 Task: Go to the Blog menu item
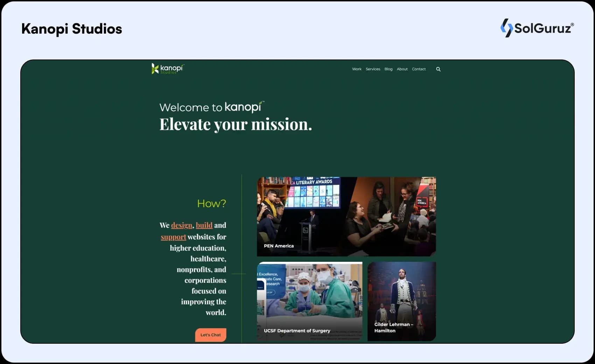[388, 69]
